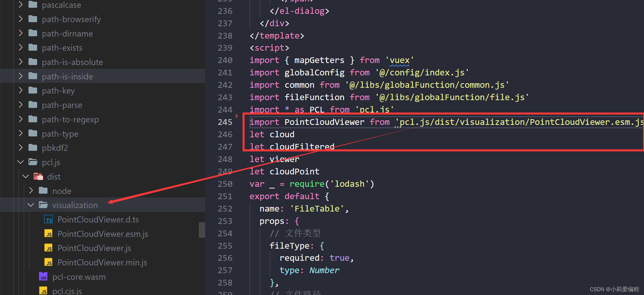Click line number 245 in gutter
Image resolution: width=644 pixels, height=295 pixels.
pyautogui.click(x=225, y=122)
